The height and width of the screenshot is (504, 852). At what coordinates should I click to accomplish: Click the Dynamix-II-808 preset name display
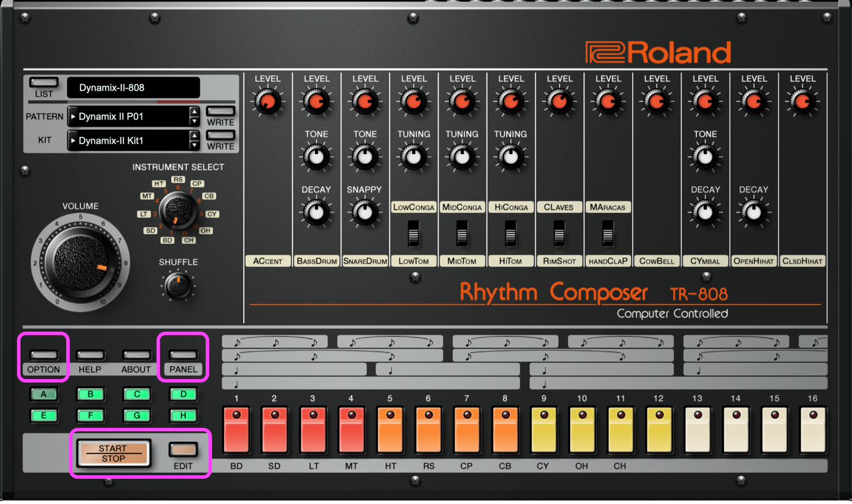point(133,88)
